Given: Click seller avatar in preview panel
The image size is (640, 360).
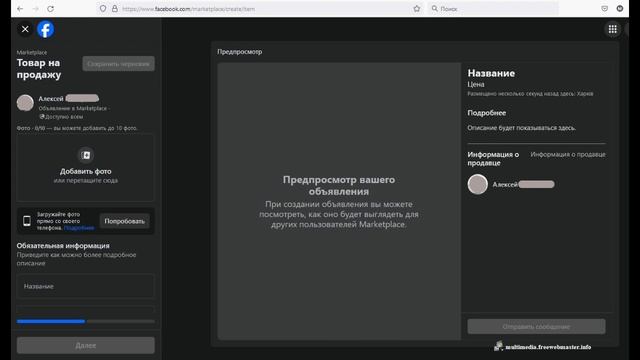Looking at the screenshot, I should [478, 184].
